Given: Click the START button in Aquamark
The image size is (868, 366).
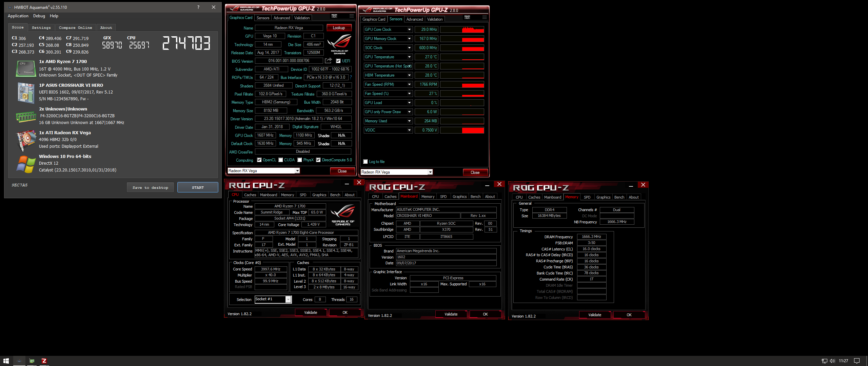Looking at the screenshot, I should point(198,187).
